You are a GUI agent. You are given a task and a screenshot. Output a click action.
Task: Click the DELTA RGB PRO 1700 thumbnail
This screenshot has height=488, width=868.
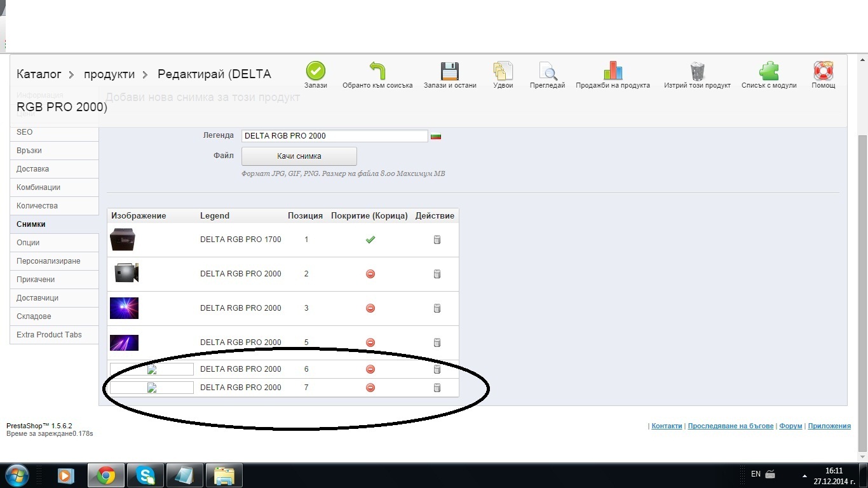(123, 240)
